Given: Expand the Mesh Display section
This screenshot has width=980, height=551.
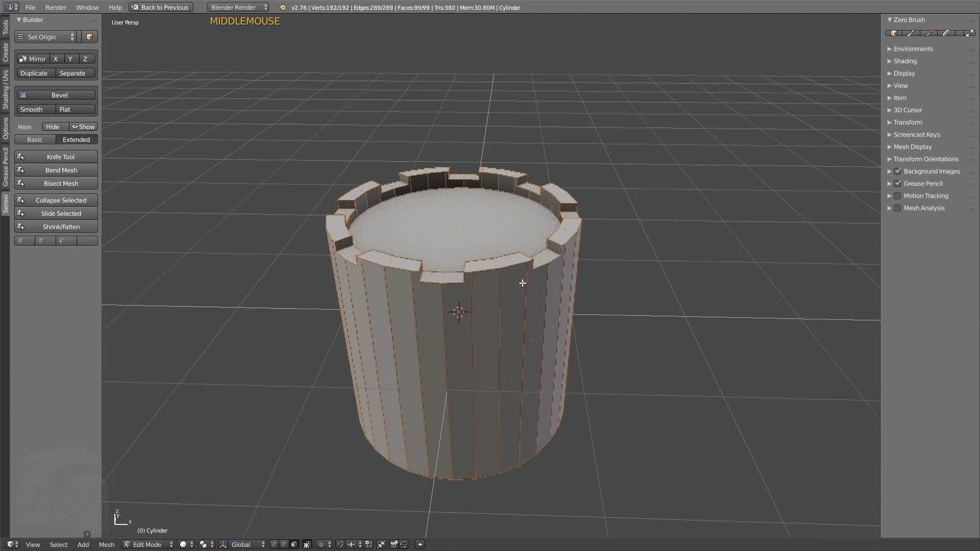Looking at the screenshot, I should click(x=913, y=146).
